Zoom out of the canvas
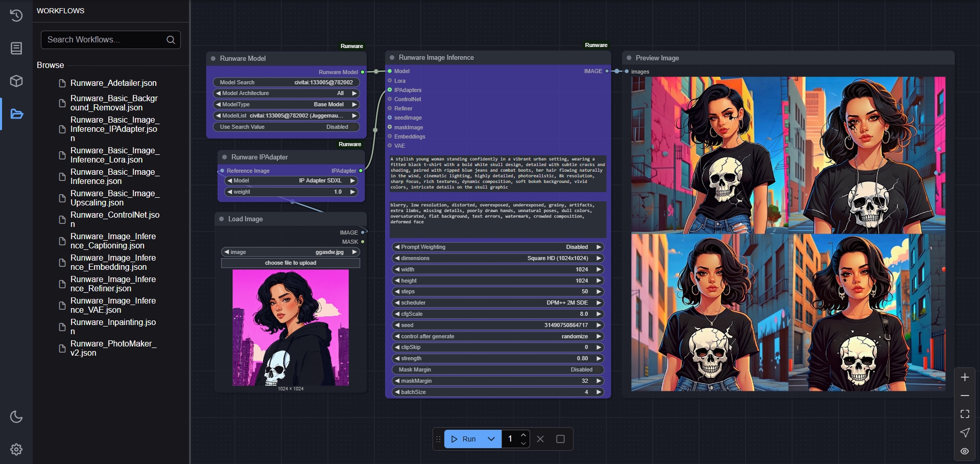The width and height of the screenshot is (980, 464). [x=965, y=396]
